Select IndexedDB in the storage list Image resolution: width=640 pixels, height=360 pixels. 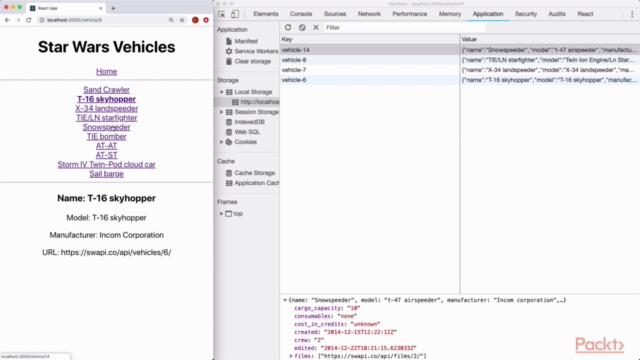[245, 122]
